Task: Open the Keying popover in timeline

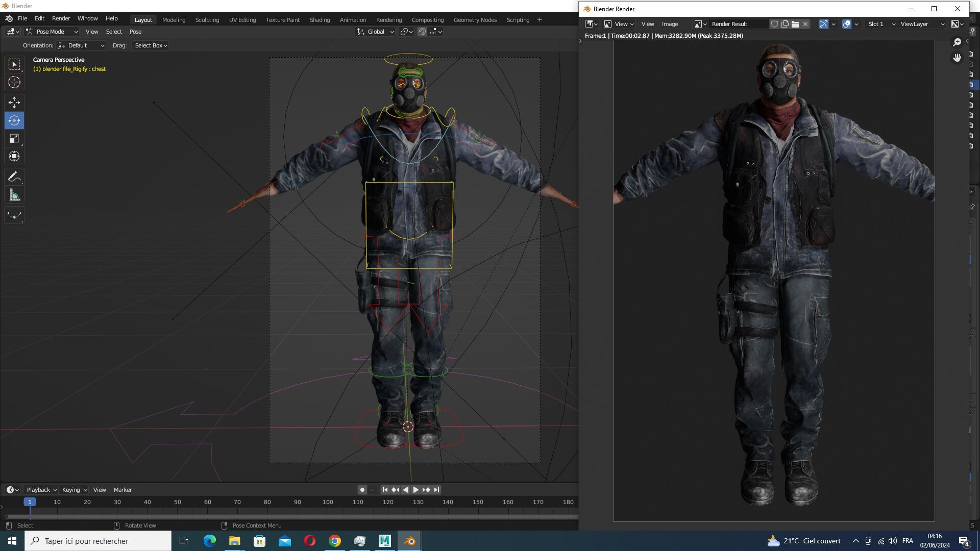Action: [74, 490]
